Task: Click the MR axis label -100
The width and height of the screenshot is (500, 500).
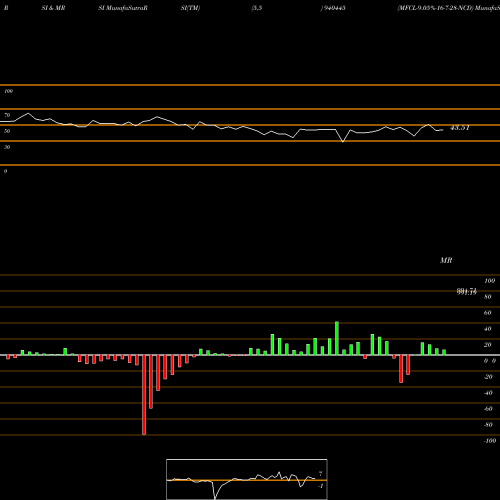Action: [x=490, y=441]
